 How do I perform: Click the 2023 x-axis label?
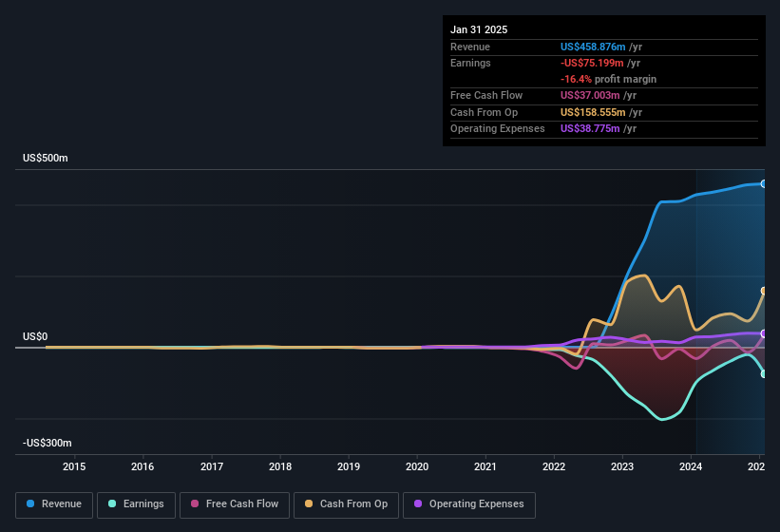[x=622, y=466]
